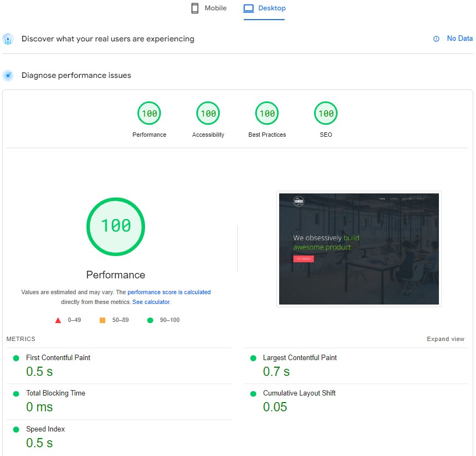
Task: Click the green circle 90–100 legend icon
Action: point(150,320)
